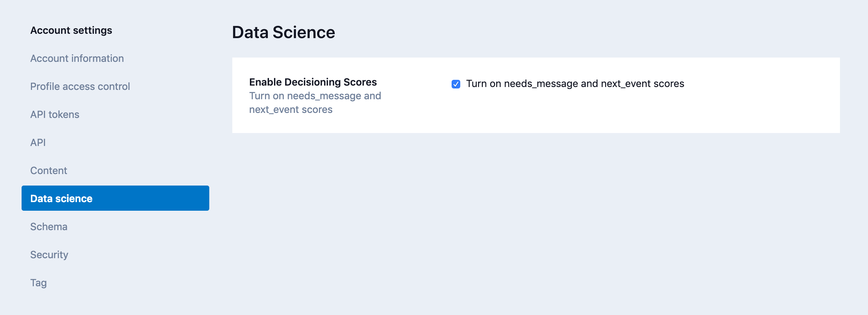Open Content settings

(49, 170)
